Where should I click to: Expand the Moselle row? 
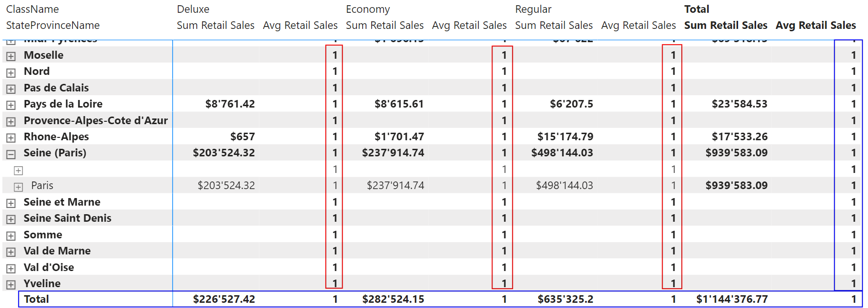pos(11,56)
